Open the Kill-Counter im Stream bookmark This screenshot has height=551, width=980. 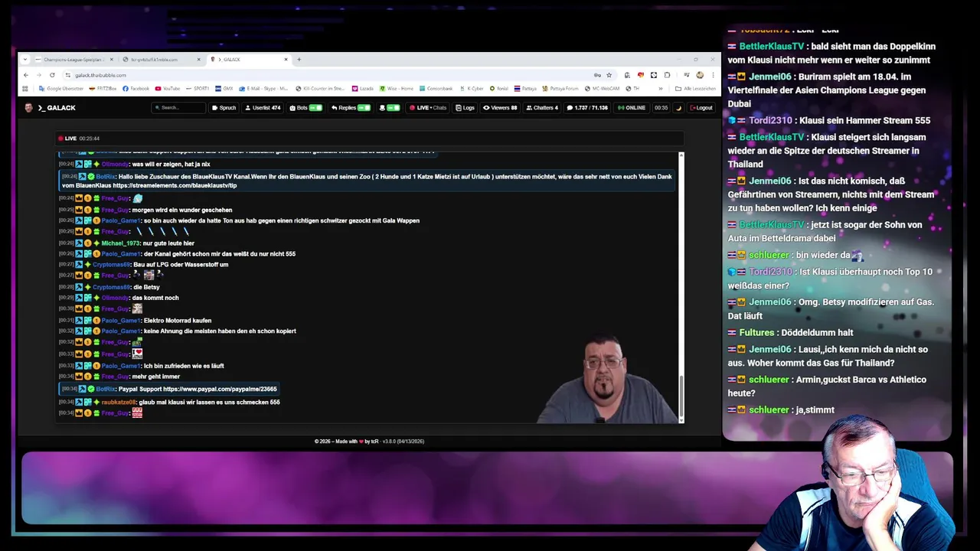pos(320,88)
